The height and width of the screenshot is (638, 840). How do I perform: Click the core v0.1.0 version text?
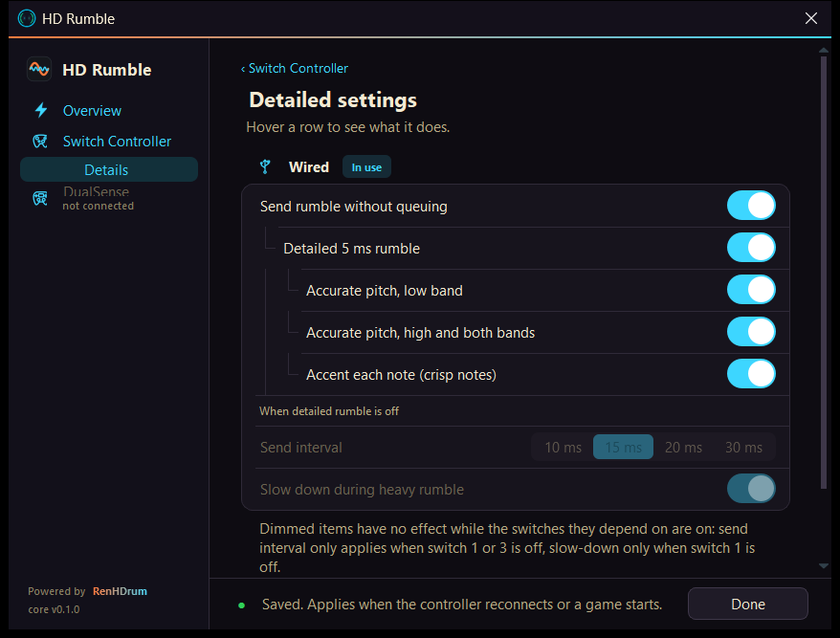[x=54, y=609]
